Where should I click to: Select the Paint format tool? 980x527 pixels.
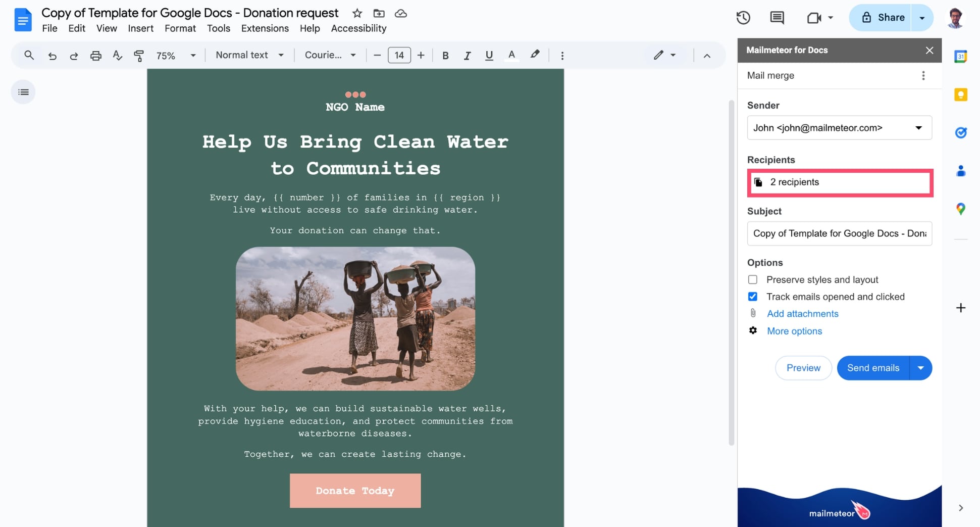coord(139,55)
